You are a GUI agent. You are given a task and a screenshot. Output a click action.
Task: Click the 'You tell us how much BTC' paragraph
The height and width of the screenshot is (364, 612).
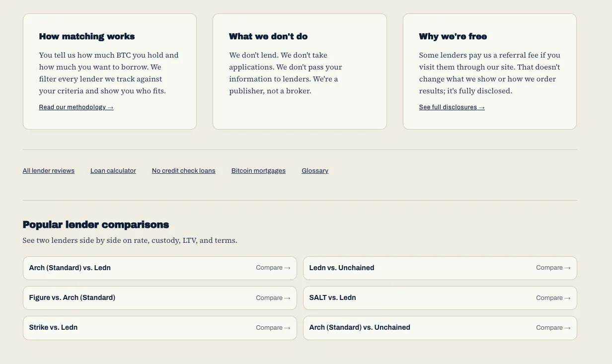pos(109,73)
